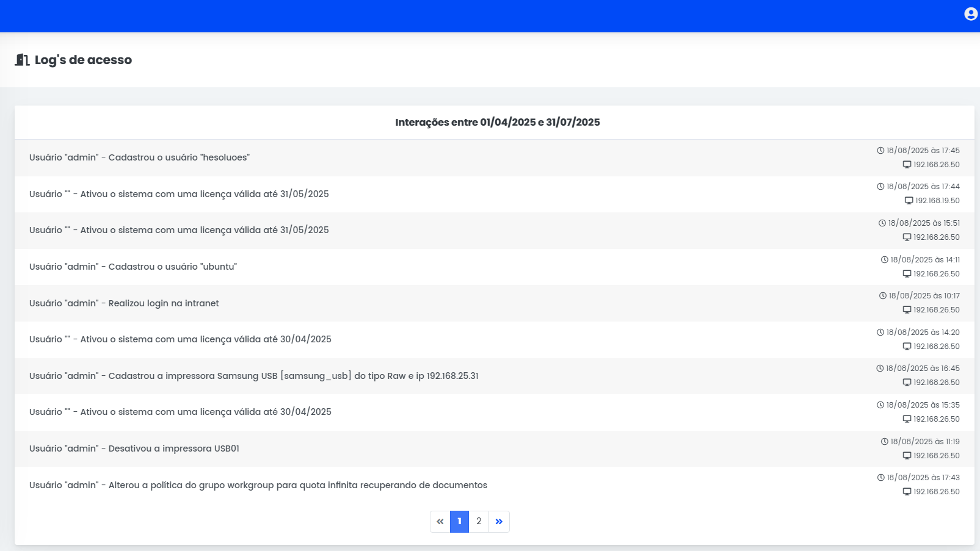Select the Samsung USB printer registration entry
This screenshot has width=980, height=551.
point(253,376)
